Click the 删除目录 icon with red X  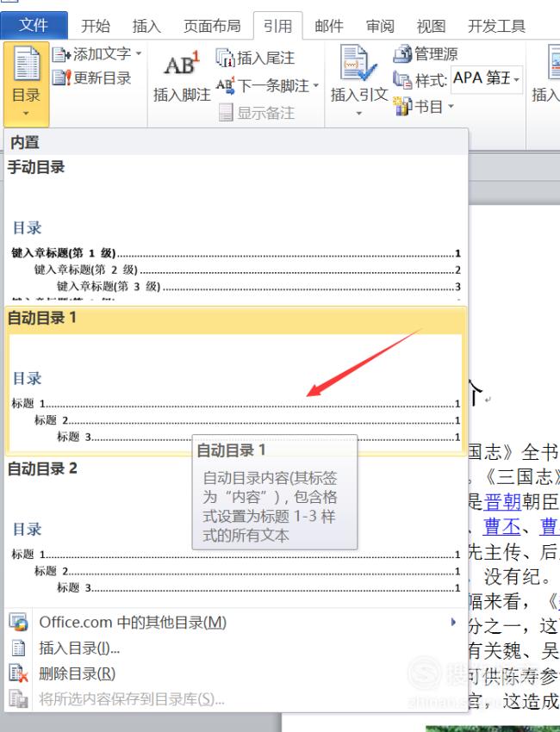(x=19, y=673)
